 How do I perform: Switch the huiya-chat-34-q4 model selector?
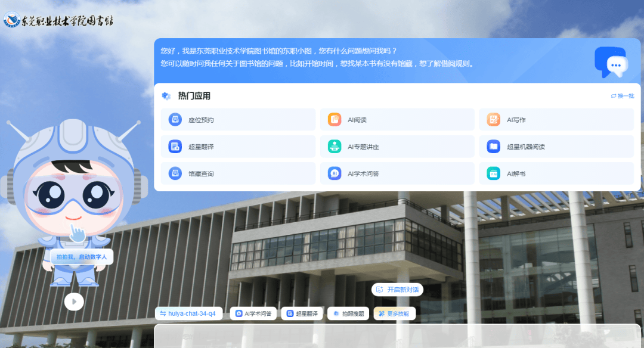pos(188,313)
